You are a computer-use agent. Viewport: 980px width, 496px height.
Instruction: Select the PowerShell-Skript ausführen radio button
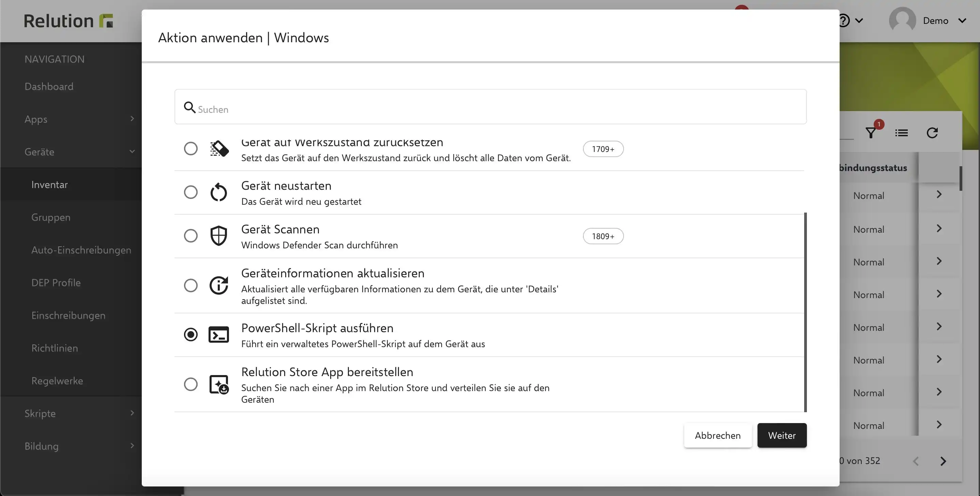click(x=190, y=335)
